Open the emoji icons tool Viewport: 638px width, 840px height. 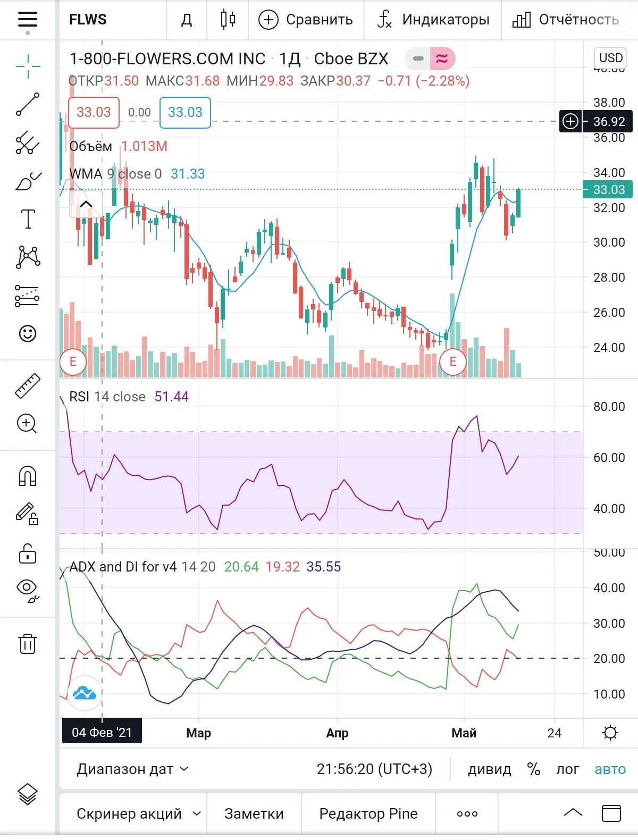point(28,334)
